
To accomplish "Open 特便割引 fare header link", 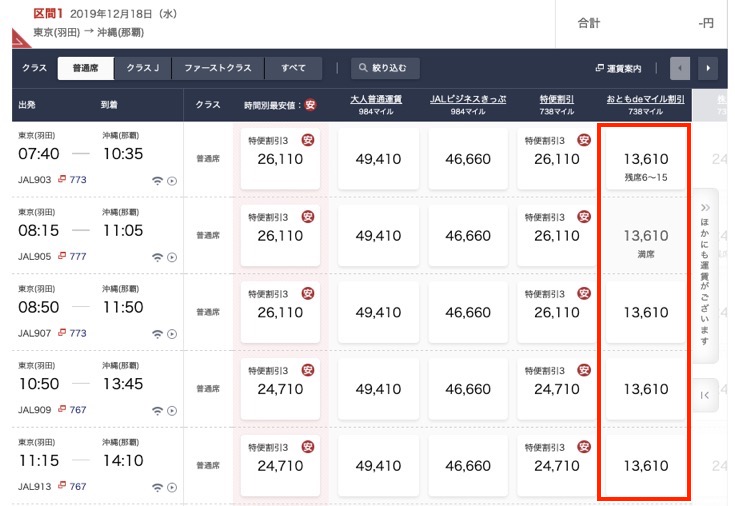I will (x=556, y=99).
